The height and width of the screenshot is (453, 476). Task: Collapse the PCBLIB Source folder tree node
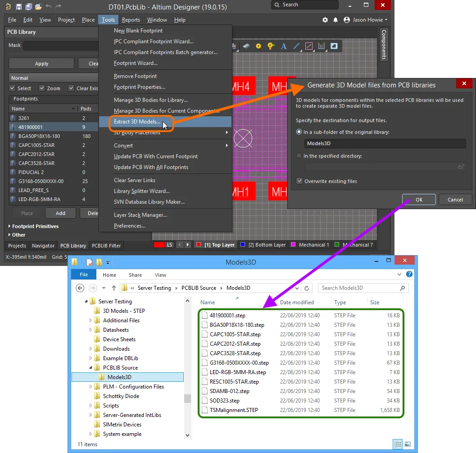click(91, 368)
